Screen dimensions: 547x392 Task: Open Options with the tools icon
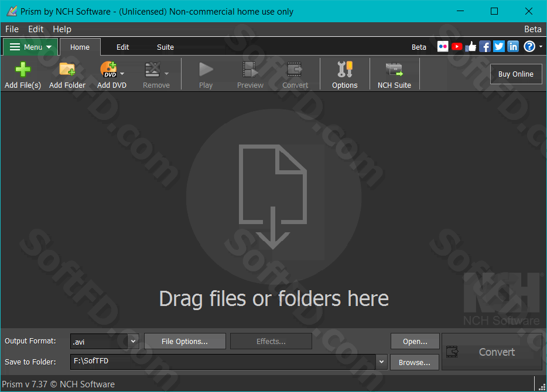click(345, 70)
